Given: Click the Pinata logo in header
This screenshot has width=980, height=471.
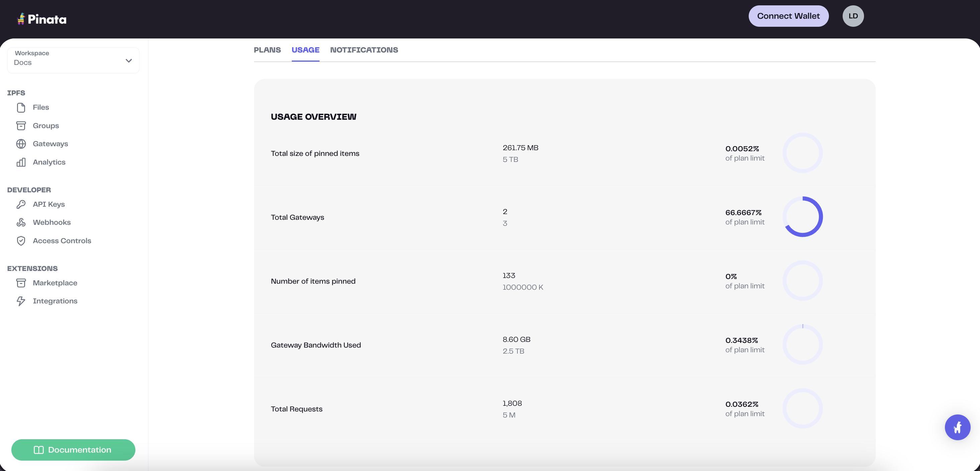Looking at the screenshot, I should (42, 19).
